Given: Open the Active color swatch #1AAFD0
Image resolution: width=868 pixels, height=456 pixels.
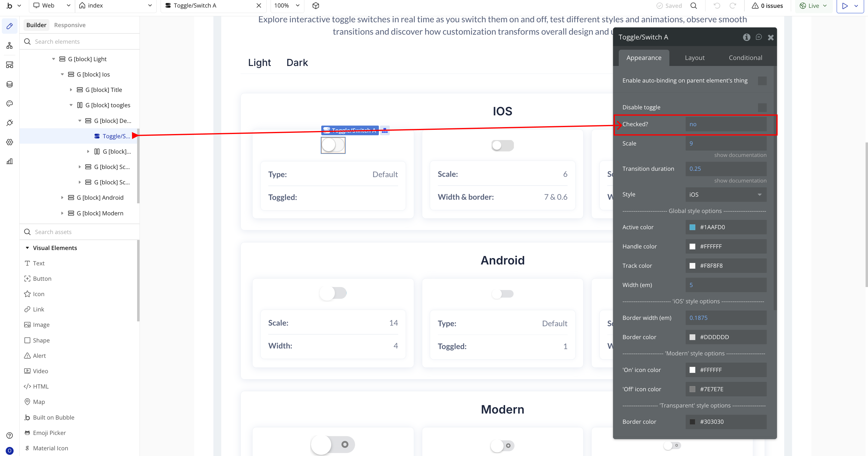Looking at the screenshot, I should (692, 227).
